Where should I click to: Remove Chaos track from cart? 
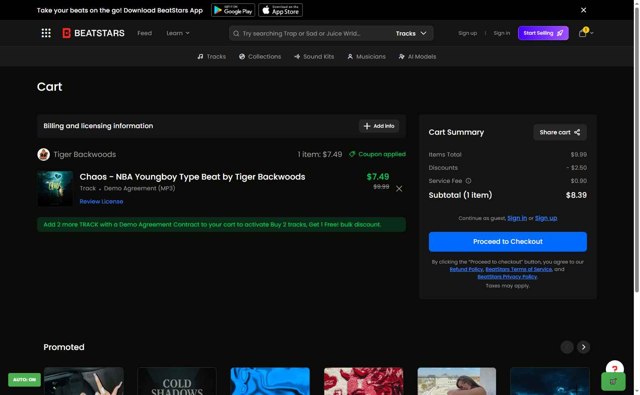click(399, 189)
